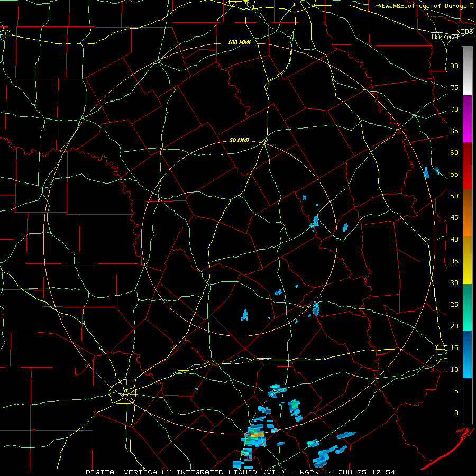The height and width of the screenshot is (476, 476).
Task: Click the "KGRK 14 JUN 25 17:54" timestamp
Action: pos(347,472)
